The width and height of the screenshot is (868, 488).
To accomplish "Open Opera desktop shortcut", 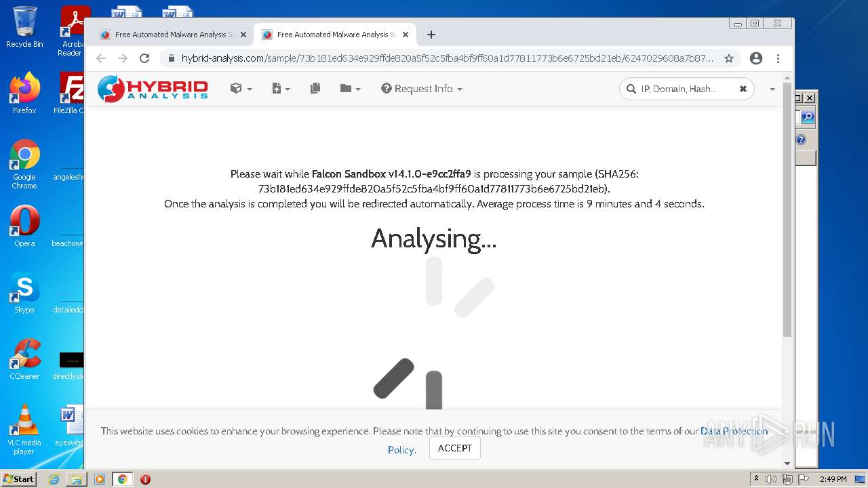I will click(24, 226).
